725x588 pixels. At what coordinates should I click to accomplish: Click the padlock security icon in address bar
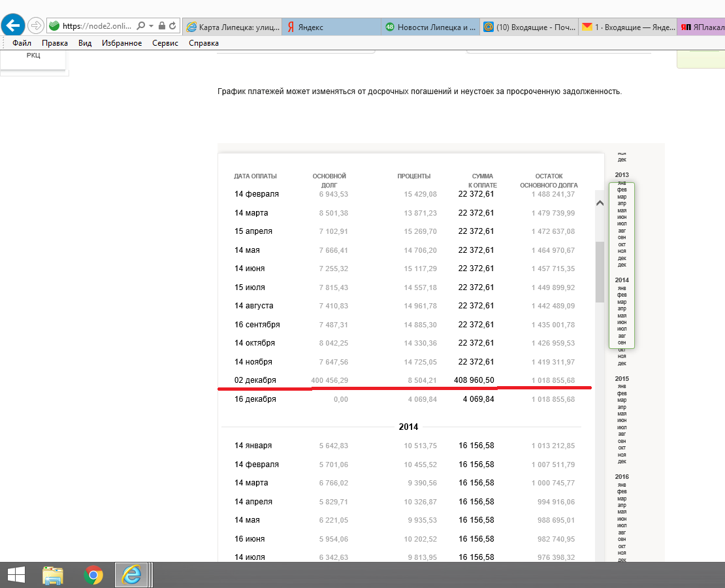pos(161,26)
